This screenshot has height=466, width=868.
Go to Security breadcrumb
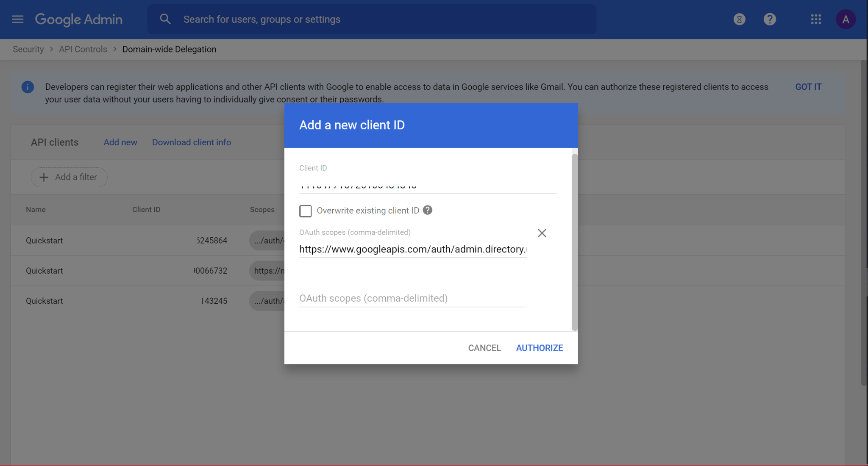pos(28,49)
